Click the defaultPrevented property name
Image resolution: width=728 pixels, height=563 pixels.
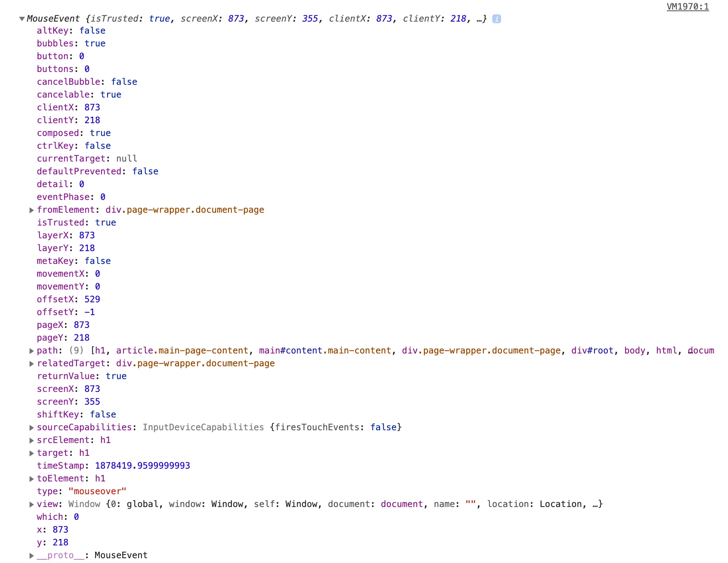[79, 172]
